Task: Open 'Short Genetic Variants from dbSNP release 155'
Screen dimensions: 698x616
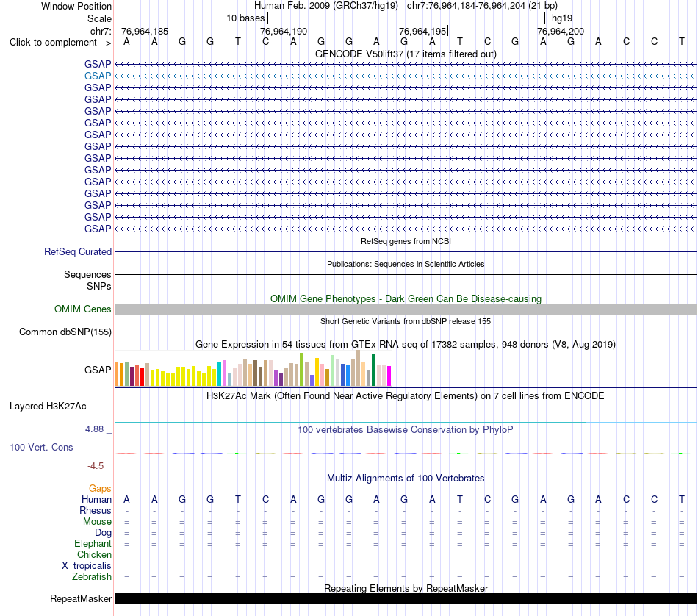Action: click(406, 321)
